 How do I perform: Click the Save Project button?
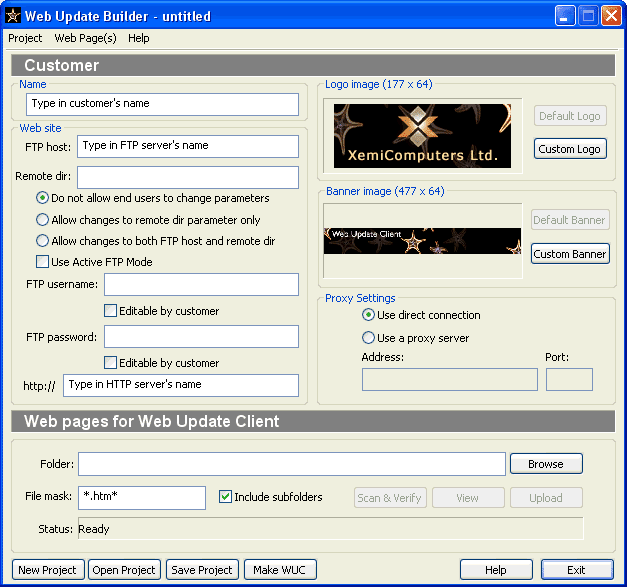[x=202, y=570]
